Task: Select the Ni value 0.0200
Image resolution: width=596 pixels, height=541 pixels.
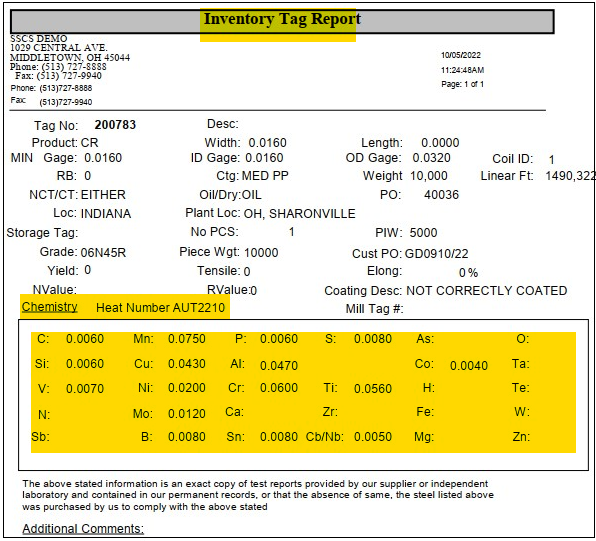Action: click(187, 388)
